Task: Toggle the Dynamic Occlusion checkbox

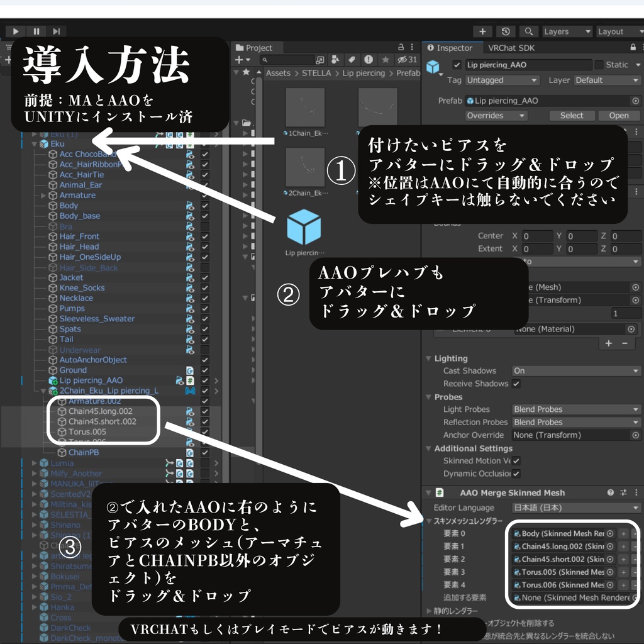Action: coord(516,474)
